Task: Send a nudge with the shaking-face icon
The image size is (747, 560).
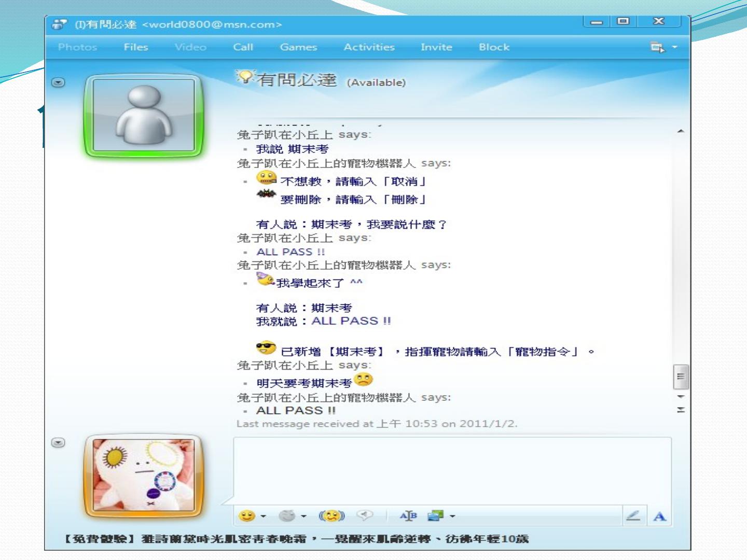Action: click(x=332, y=515)
